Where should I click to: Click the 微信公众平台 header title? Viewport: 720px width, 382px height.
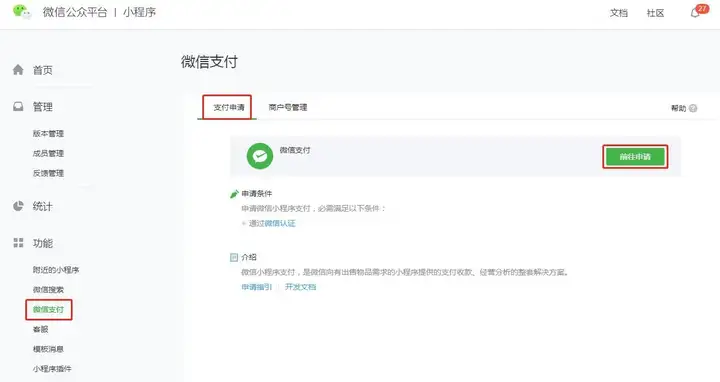point(75,12)
